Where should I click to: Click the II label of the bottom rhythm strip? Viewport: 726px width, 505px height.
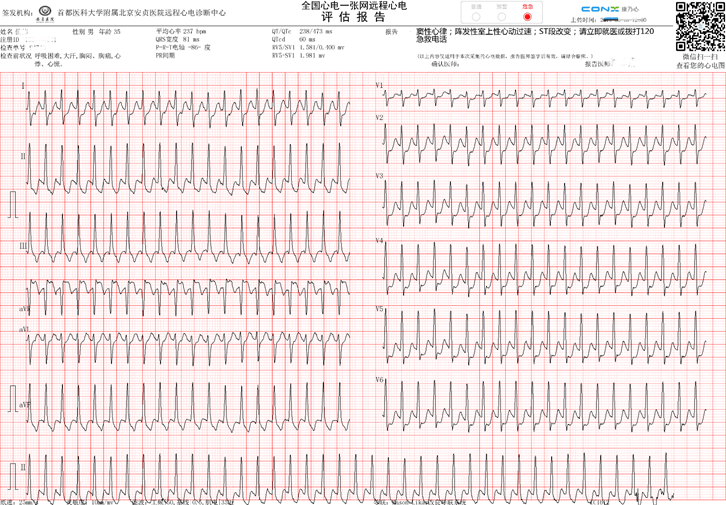point(23,467)
